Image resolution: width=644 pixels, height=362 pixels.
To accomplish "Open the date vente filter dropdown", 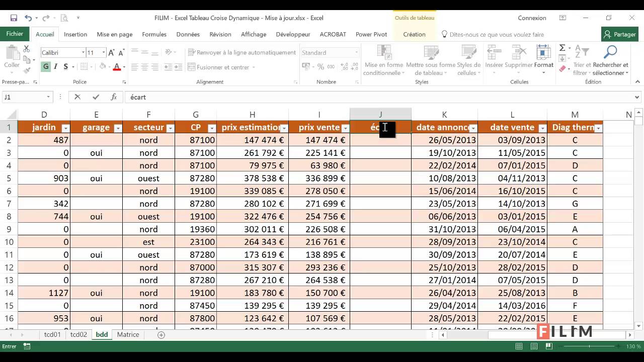I will (x=542, y=128).
